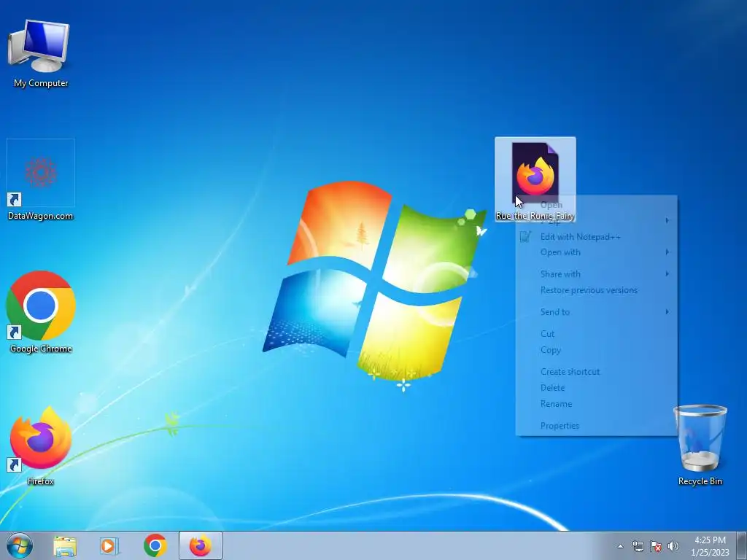This screenshot has width=747, height=560.
Task: Expand the Open with submenu arrow
Action: [x=667, y=252]
